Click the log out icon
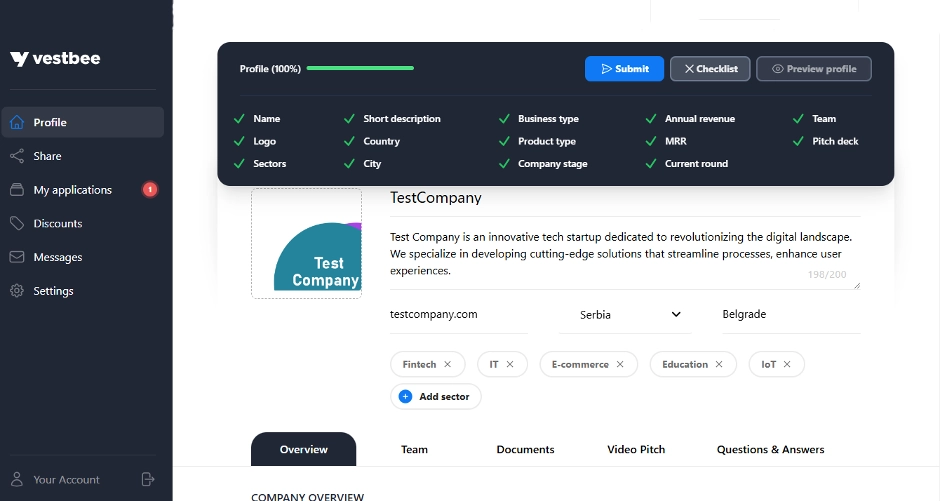This screenshot has height=502, width=941. 148,479
